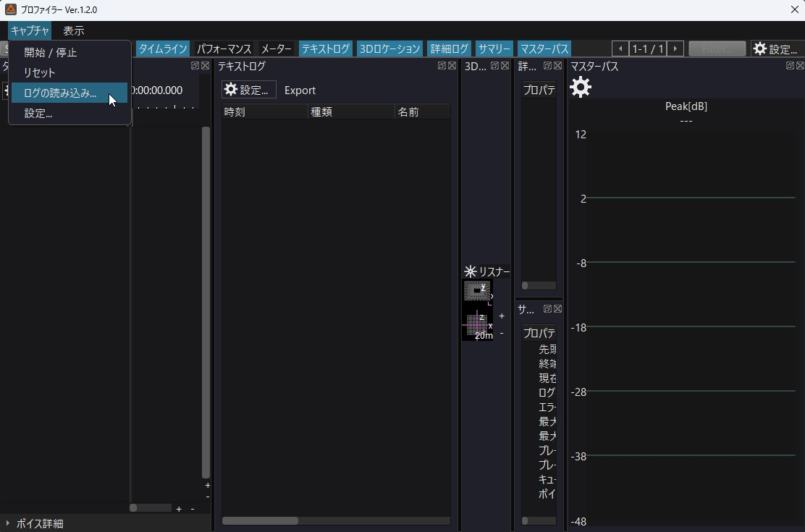Float the timeline panel
This screenshot has height=532, width=805.
point(195,66)
